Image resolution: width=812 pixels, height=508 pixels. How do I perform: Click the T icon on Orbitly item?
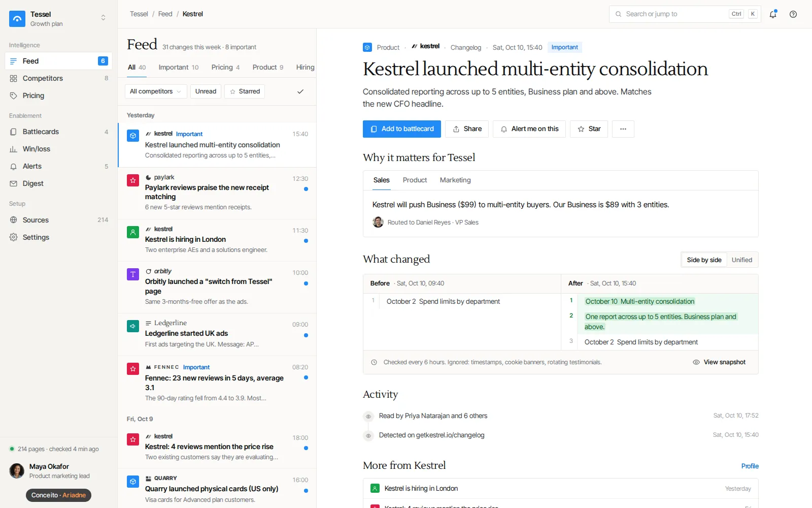(133, 274)
